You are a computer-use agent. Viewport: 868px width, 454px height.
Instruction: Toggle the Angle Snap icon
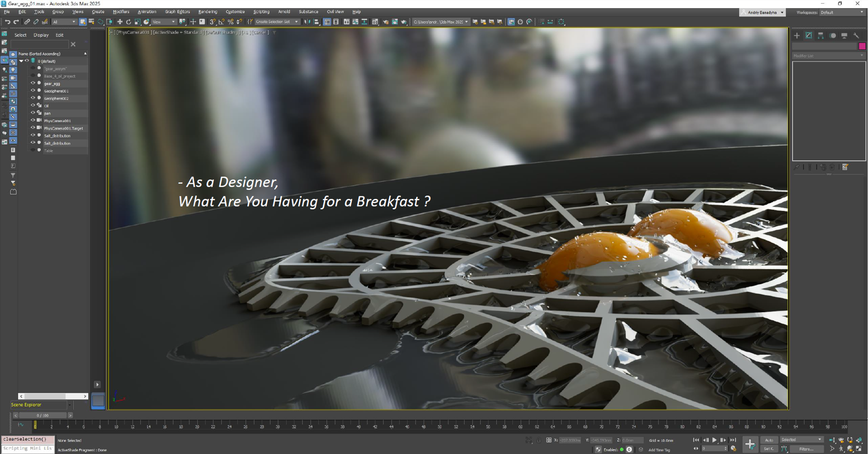[x=221, y=22]
